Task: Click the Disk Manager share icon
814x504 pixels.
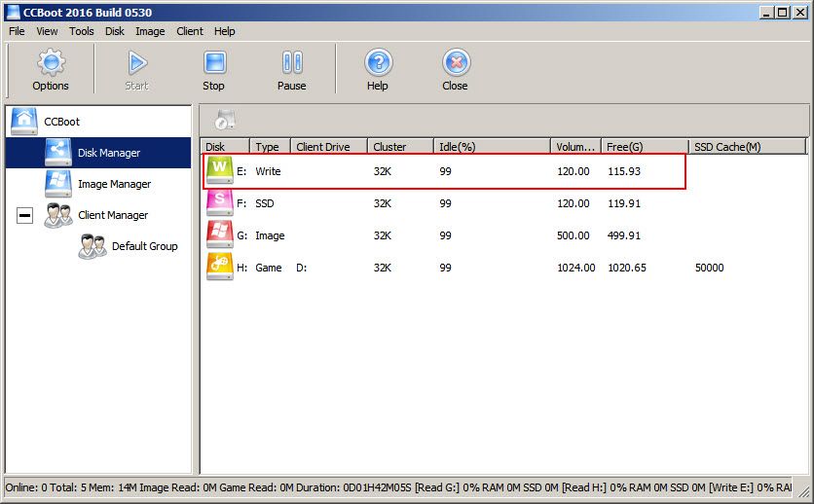Action: pos(57,153)
